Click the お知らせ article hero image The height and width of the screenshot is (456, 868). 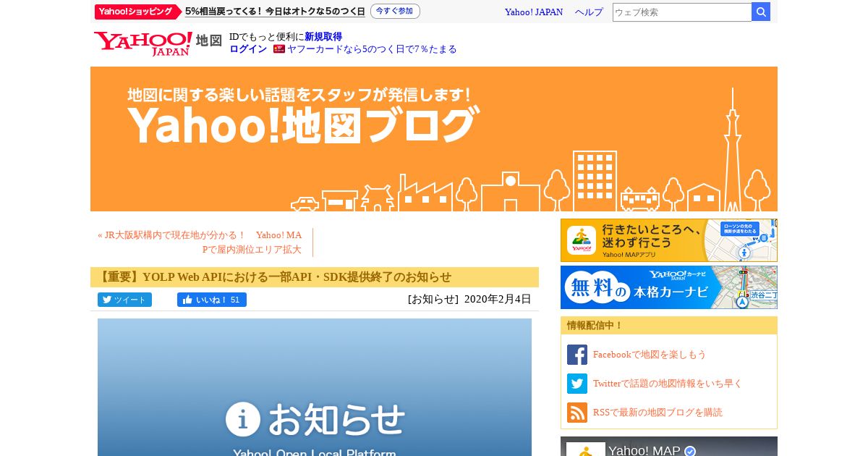[x=315, y=387]
